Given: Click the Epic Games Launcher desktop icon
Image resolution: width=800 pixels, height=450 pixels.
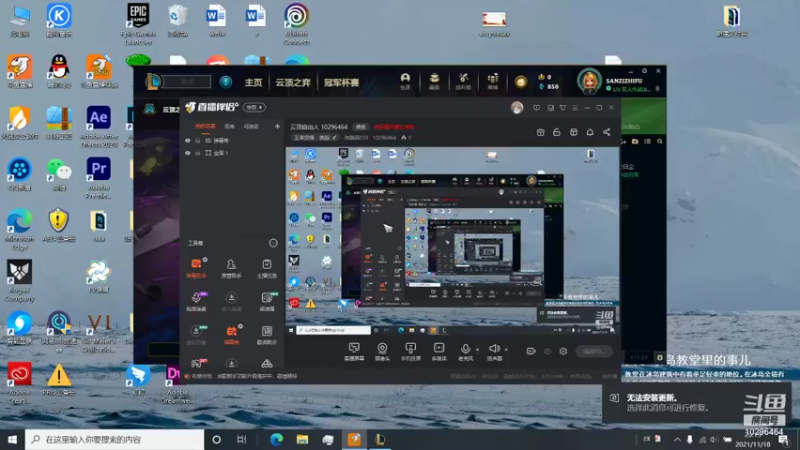Looking at the screenshot, I should pyautogui.click(x=138, y=23).
